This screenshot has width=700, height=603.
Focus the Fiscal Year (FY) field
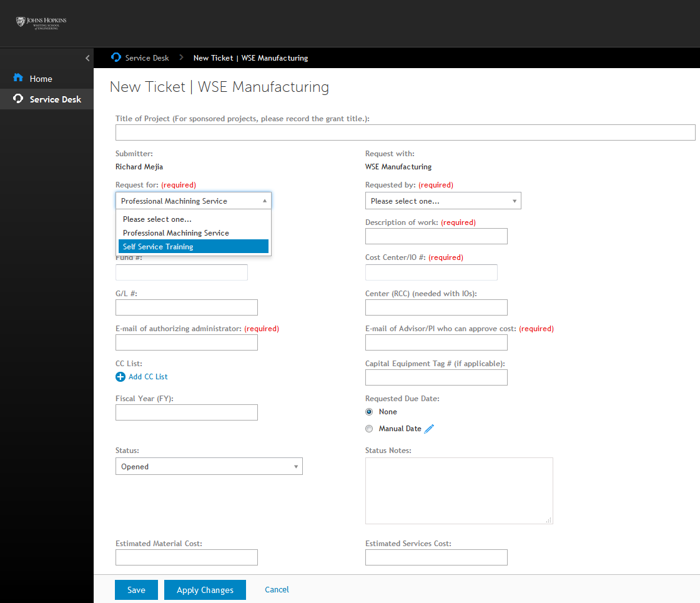(187, 412)
